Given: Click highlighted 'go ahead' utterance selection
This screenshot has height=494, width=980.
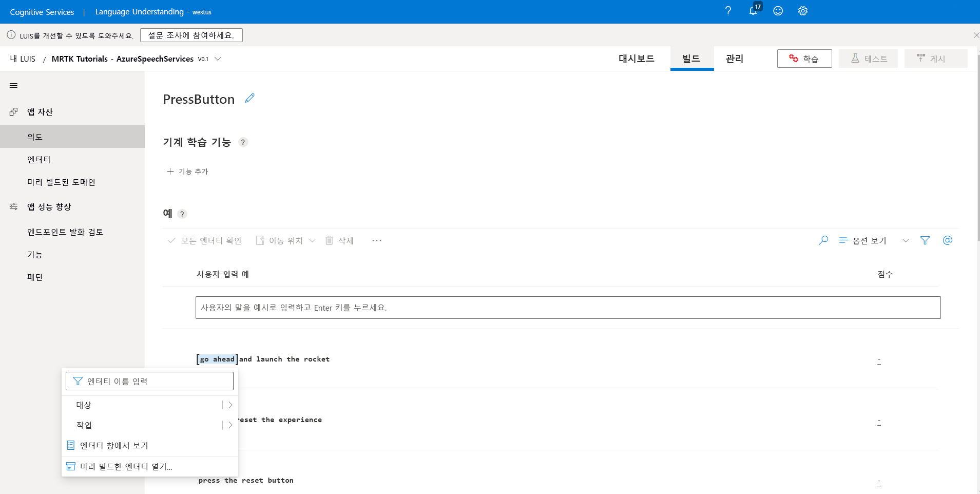Looking at the screenshot, I should pyautogui.click(x=217, y=359).
